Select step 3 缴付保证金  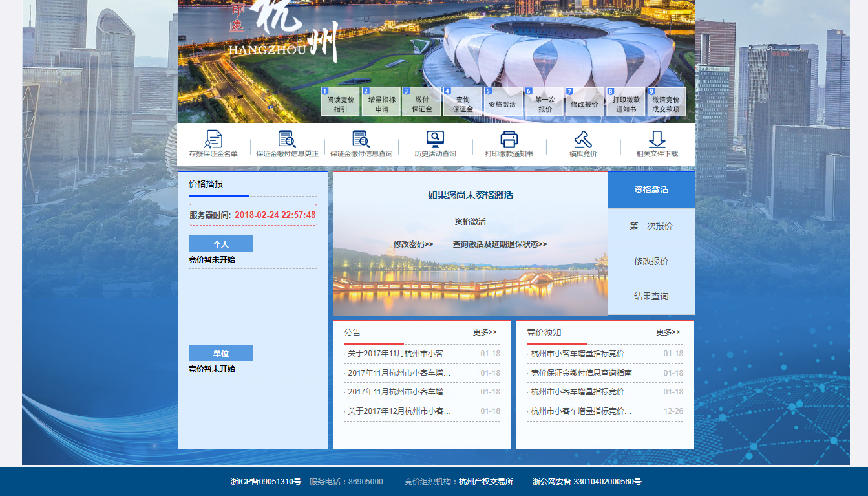421,102
